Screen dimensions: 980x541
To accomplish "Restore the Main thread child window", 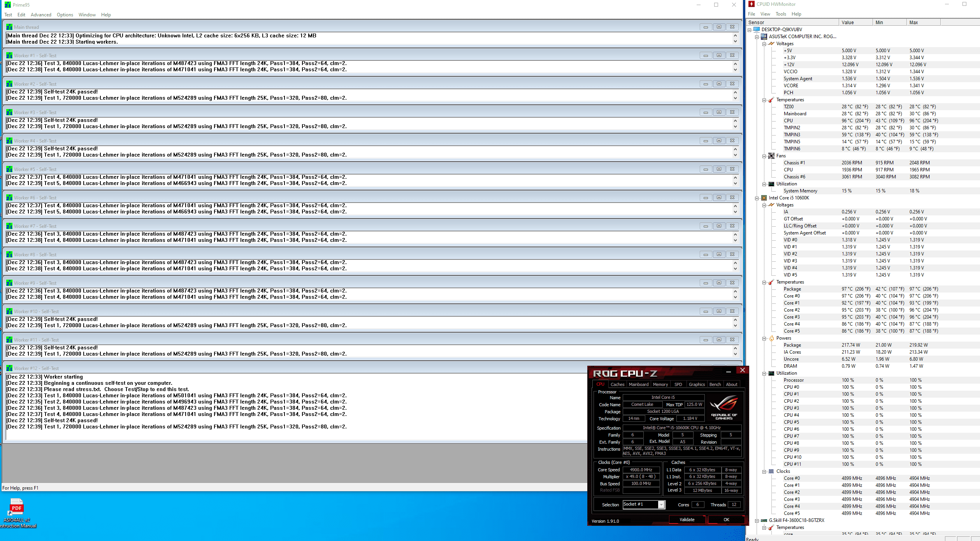I will (719, 27).
